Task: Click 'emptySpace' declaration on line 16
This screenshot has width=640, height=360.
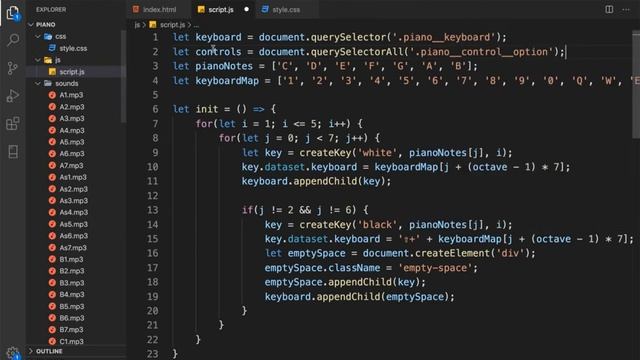Action: click(x=316, y=253)
